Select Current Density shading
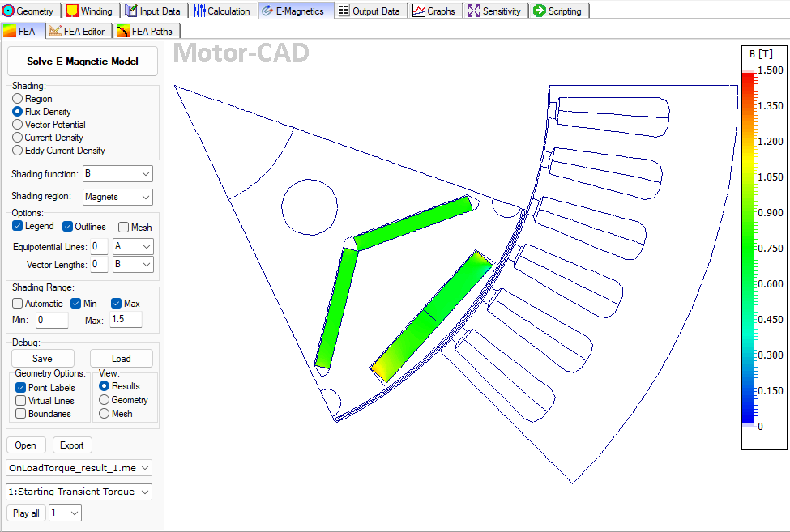The width and height of the screenshot is (790, 532). (x=18, y=138)
